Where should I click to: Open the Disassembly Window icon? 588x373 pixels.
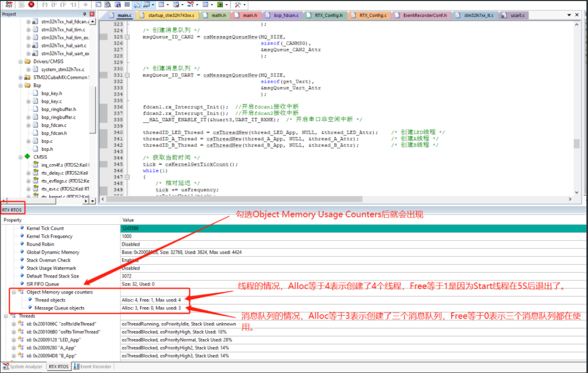[107, 5]
